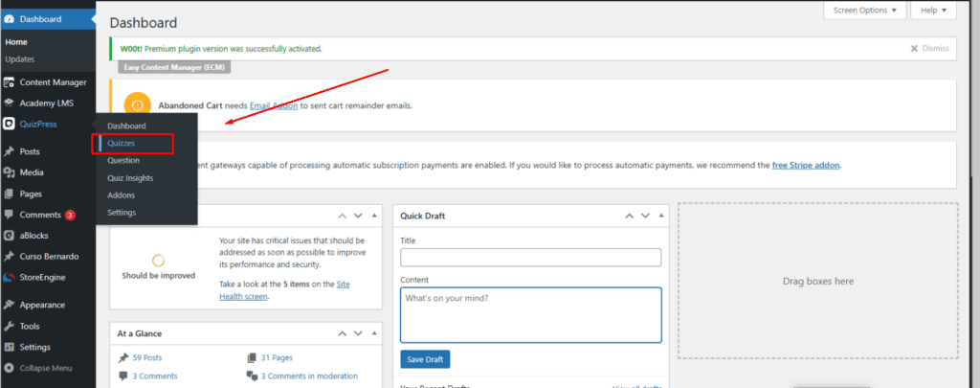Click the Pages sidebar icon
The image size is (980, 388).
point(9,194)
